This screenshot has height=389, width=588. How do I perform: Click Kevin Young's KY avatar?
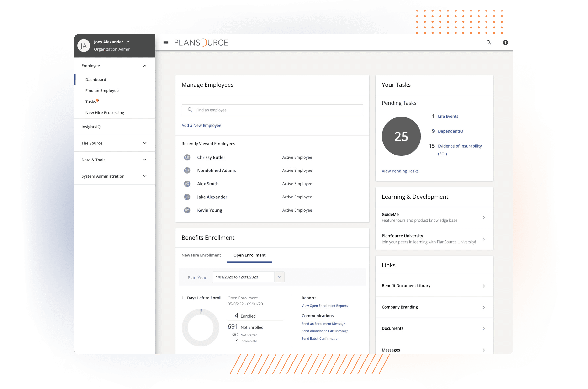187,210
